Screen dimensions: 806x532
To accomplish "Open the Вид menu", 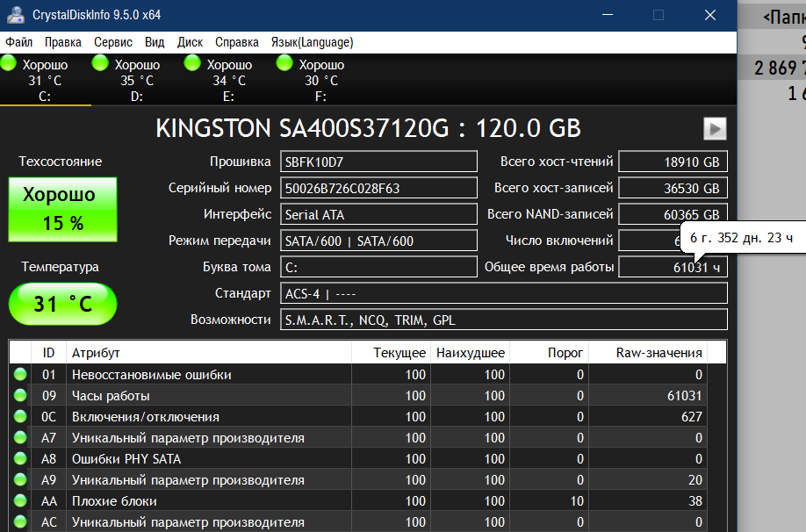I will tap(155, 42).
